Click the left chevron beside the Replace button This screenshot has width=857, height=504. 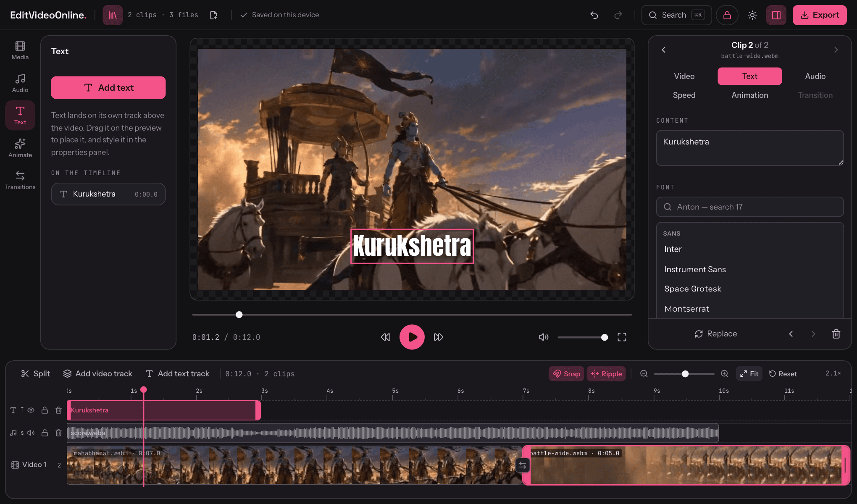(x=791, y=333)
